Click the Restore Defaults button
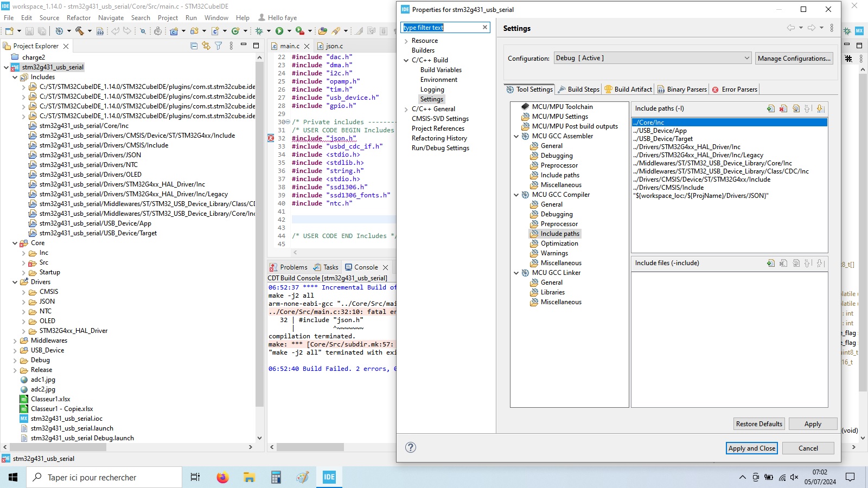The image size is (868, 488). 758,423
